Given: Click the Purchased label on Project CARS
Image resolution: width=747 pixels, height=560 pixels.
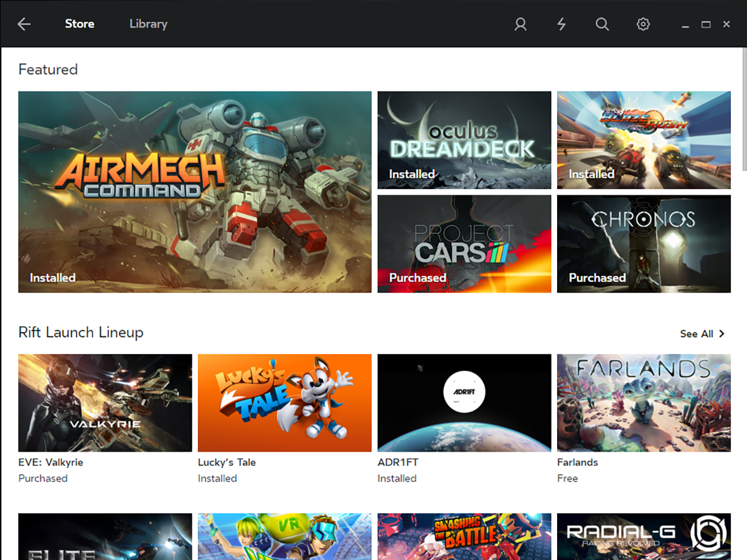Looking at the screenshot, I should [418, 278].
